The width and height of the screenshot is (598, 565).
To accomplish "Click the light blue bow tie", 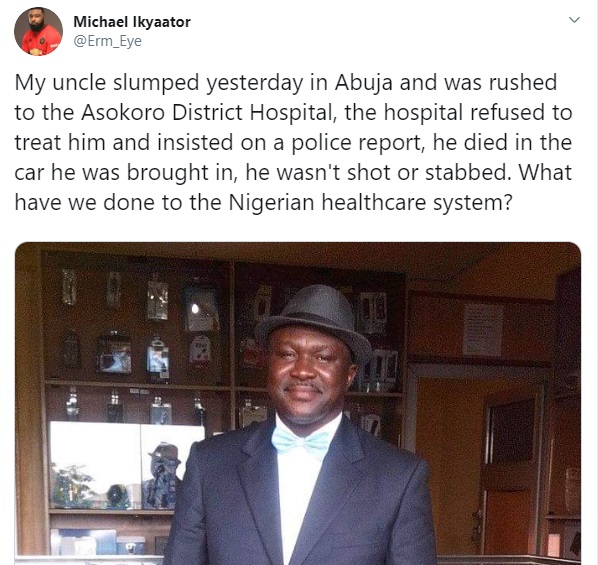I will 300,441.
